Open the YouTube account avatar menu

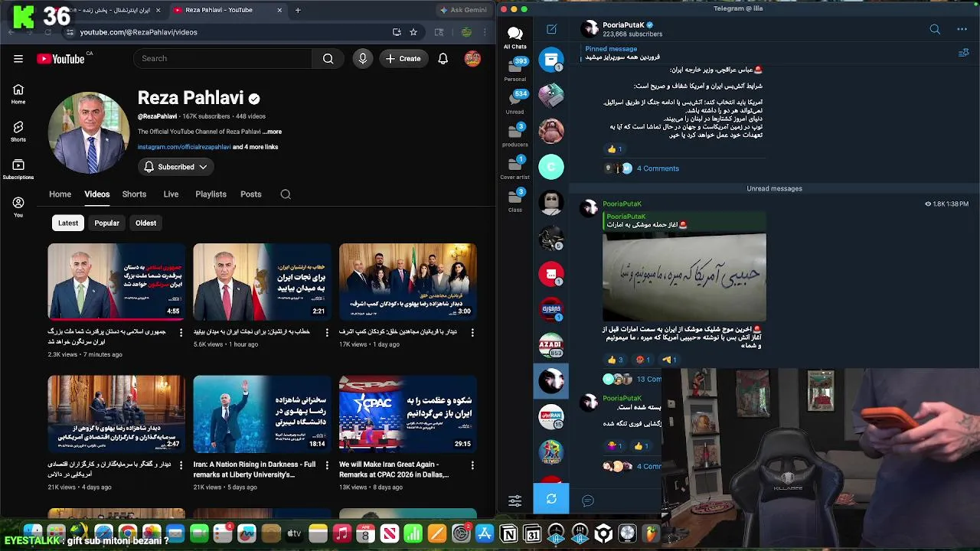pos(472,58)
